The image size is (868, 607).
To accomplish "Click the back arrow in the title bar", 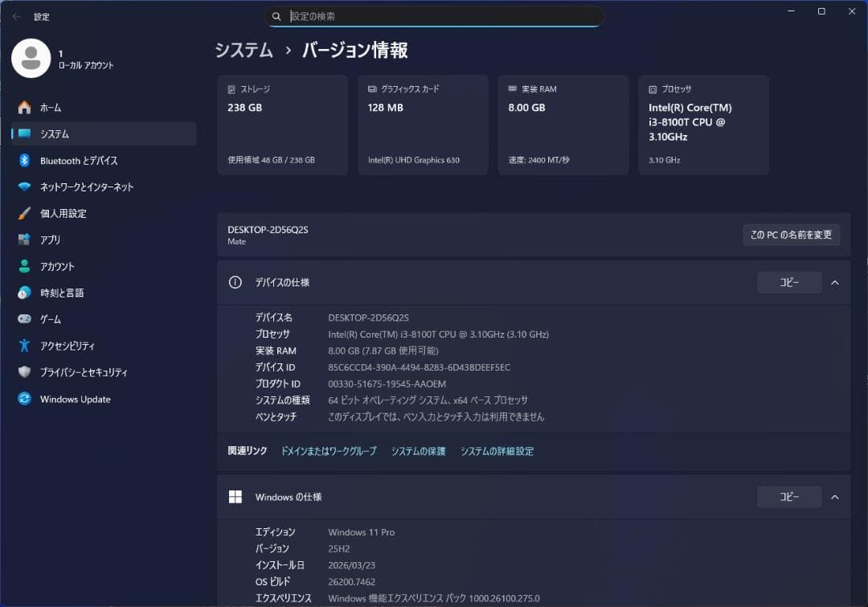I will coord(17,17).
